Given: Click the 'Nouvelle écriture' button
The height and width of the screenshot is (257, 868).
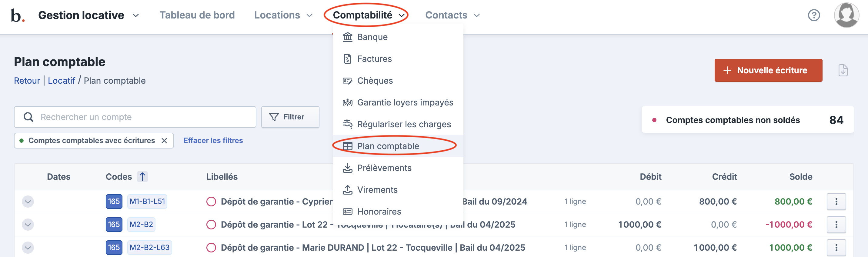Looking at the screenshot, I should click(768, 70).
